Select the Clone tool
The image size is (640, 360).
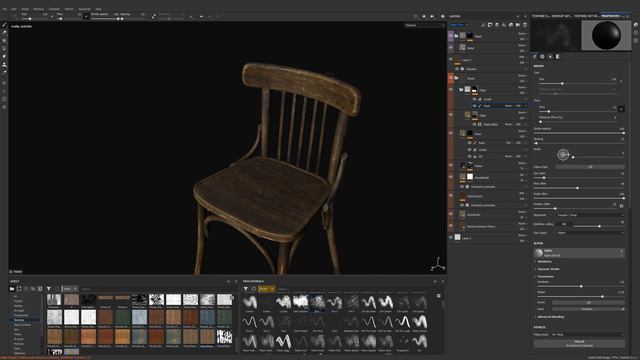point(4,64)
